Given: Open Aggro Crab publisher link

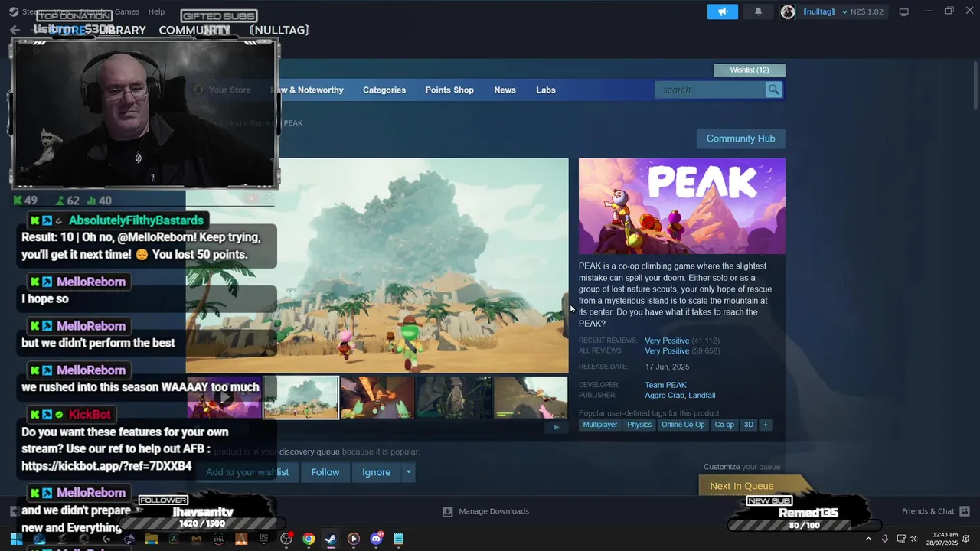Looking at the screenshot, I should [x=664, y=396].
